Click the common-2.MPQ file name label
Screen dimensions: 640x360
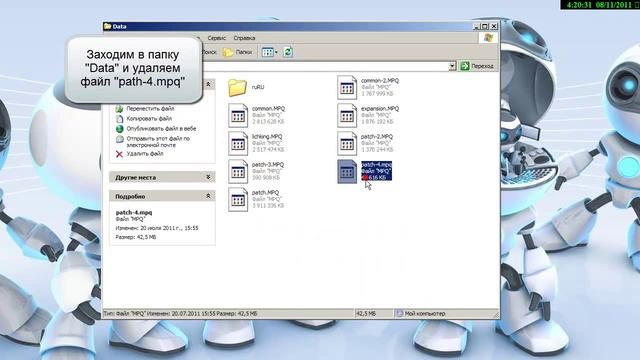380,81
